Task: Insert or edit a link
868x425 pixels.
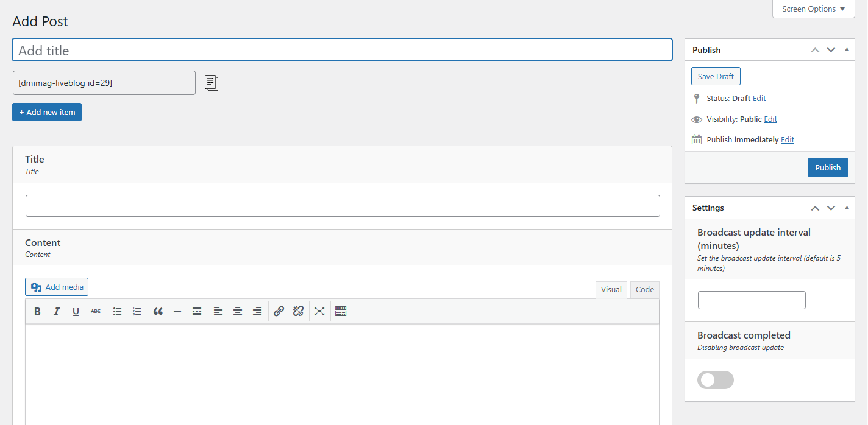Action: click(279, 311)
